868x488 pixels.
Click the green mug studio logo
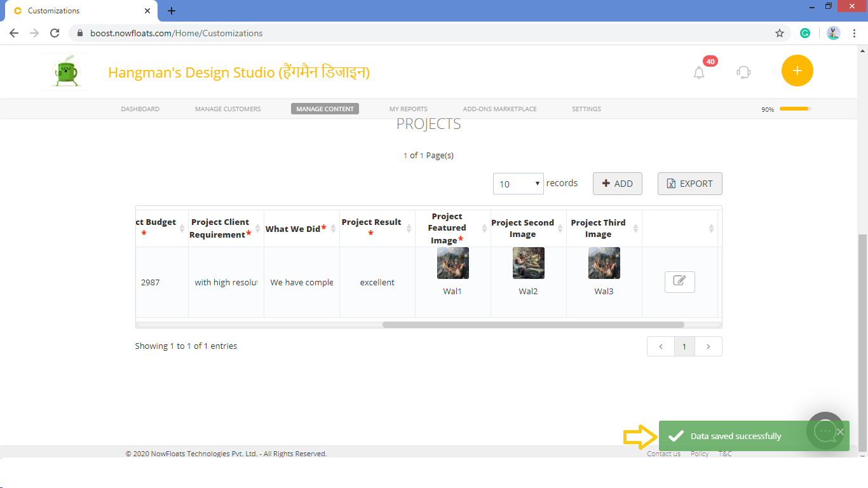tap(67, 72)
